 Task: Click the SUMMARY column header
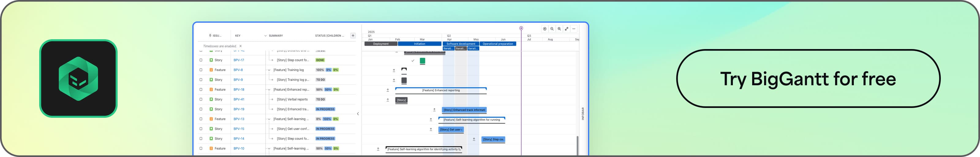click(x=276, y=36)
